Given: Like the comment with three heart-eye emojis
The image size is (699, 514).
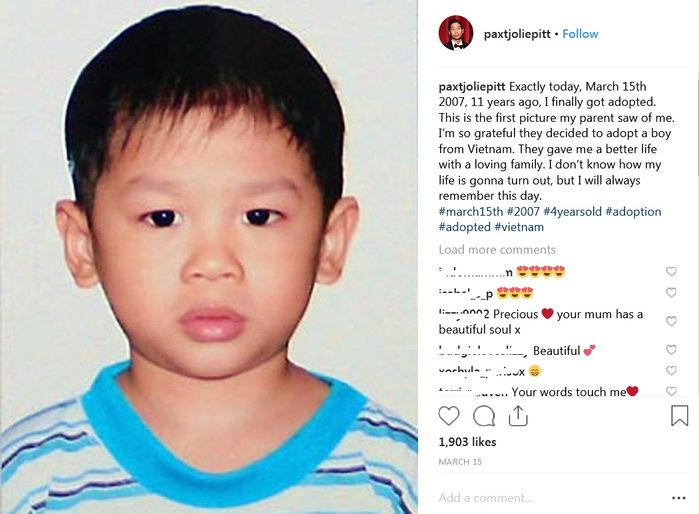Looking at the screenshot, I should pyautogui.click(x=671, y=292).
